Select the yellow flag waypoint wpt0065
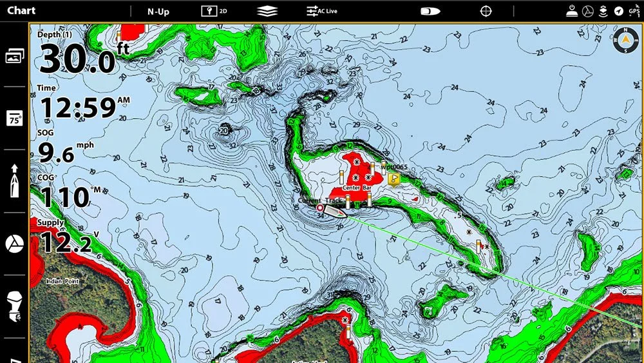 (x=394, y=180)
